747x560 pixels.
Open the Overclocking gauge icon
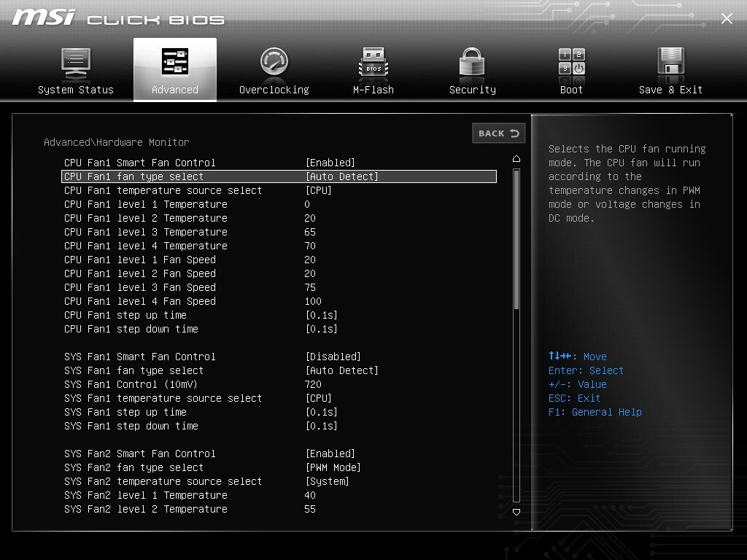[x=274, y=61]
